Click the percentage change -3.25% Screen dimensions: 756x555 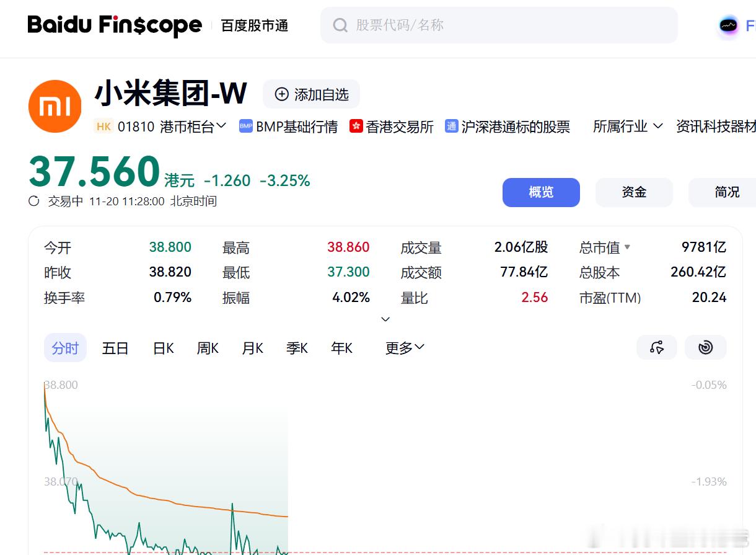(x=285, y=180)
